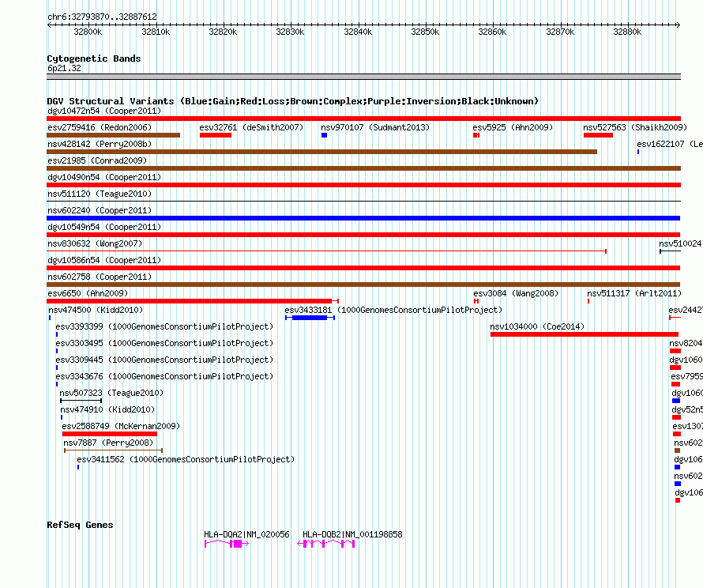Click the 32800k ruler tick label
Screen dimensions: 703x588
click(88, 32)
